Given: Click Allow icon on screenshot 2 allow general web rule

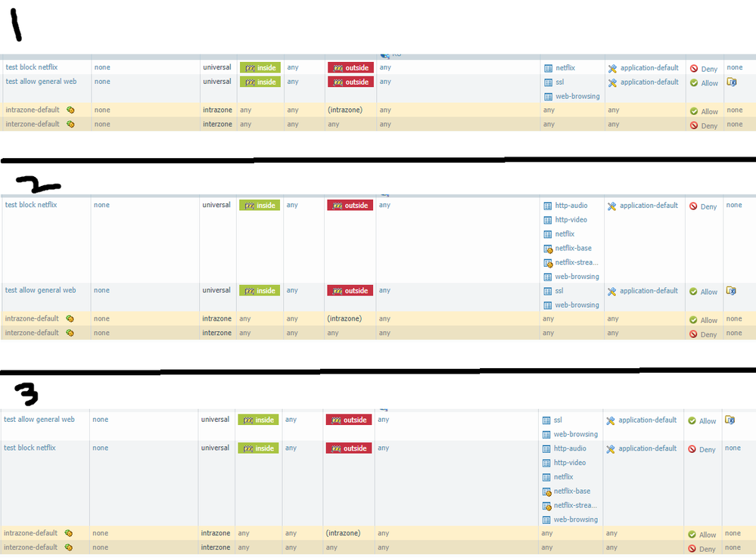Looking at the screenshot, I should pyautogui.click(x=693, y=292).
